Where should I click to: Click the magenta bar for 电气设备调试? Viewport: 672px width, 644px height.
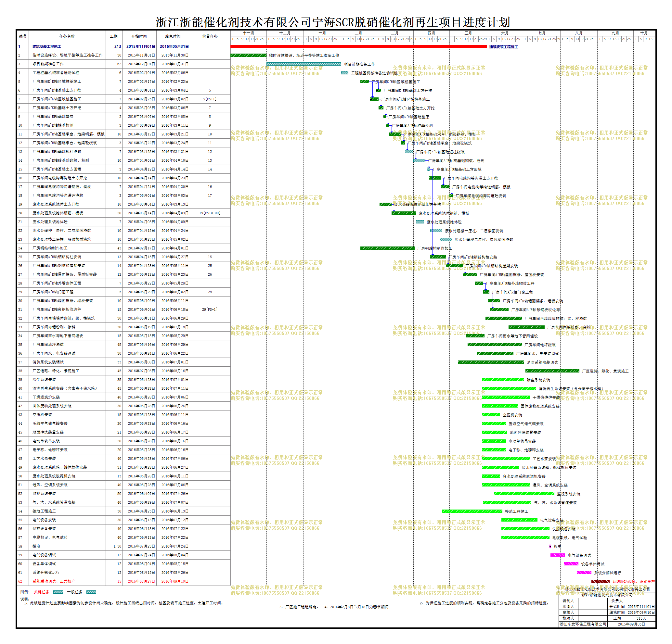pos(558,555)
